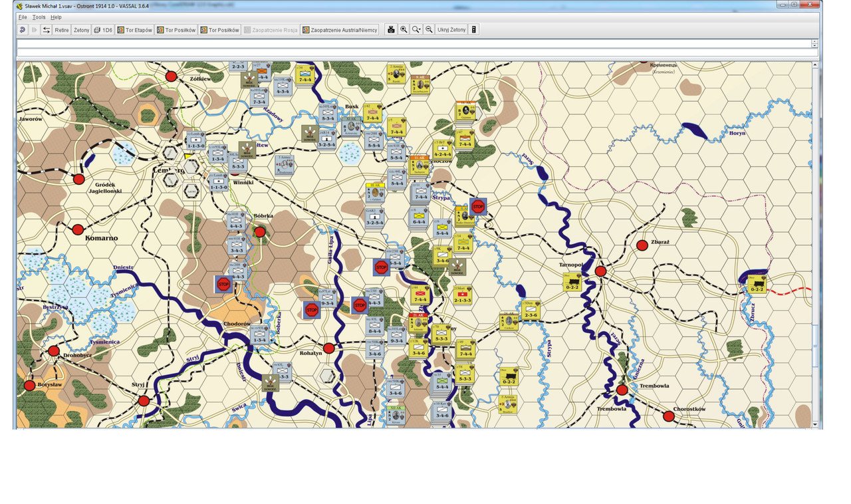Open Tor Posiłków button beside Tor Etapów

pyautogui.click(x=176, y=30)
